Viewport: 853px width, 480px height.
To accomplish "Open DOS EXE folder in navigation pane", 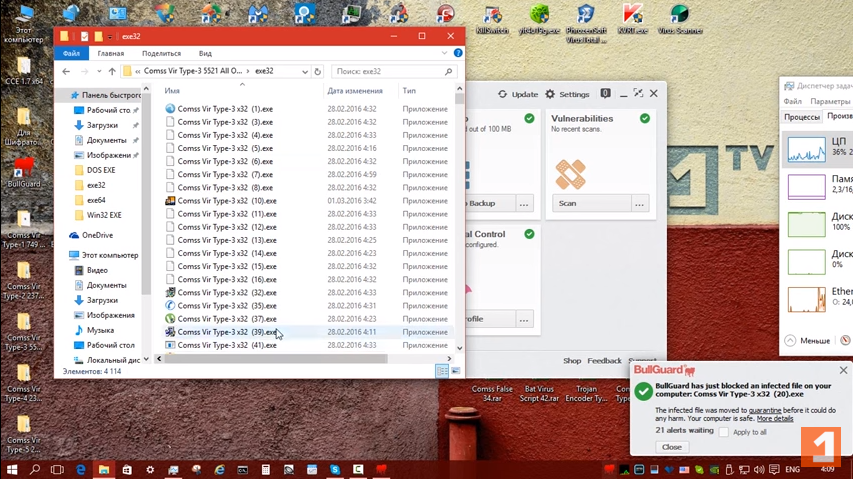I will click(x=101, y=170).
